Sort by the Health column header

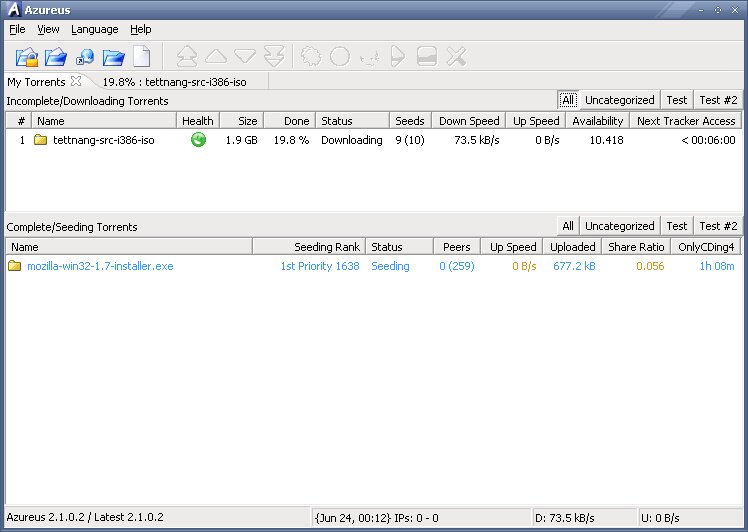coord(198,121)
